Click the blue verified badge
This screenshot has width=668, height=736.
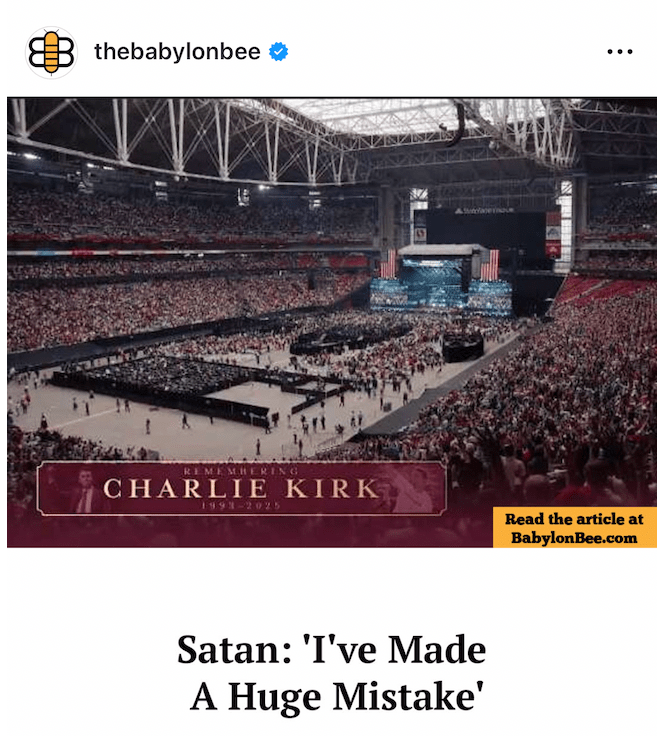(x=278, y=52)
